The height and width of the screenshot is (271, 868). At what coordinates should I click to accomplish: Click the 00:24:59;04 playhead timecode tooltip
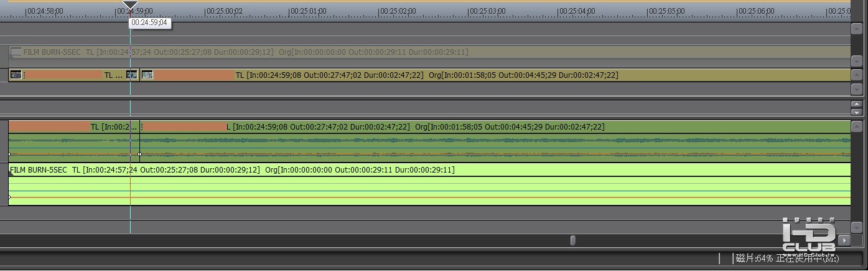click(149, 22)
